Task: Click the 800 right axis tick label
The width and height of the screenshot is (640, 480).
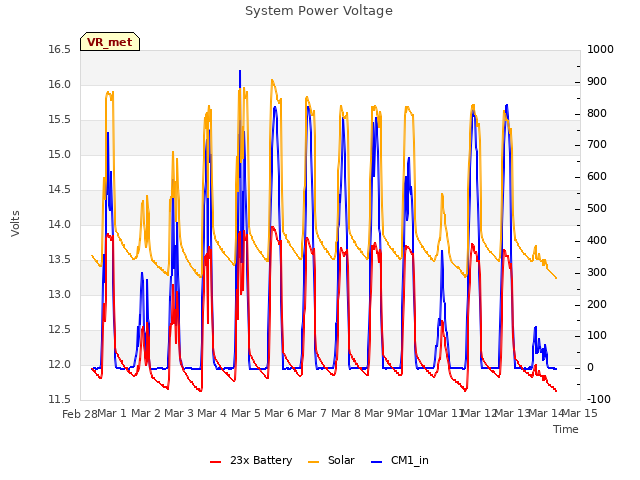Action: pyautogui.click(x=597, y=113)
